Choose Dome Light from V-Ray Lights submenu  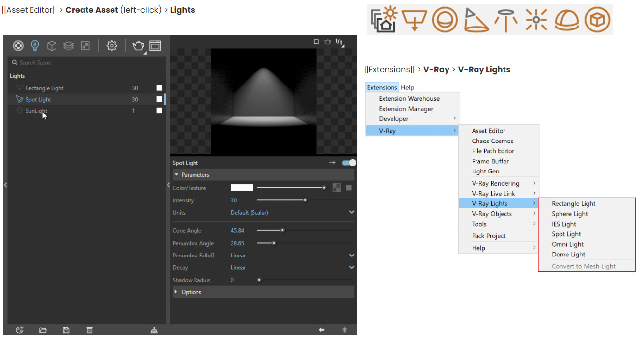click(x=568, y=255)
